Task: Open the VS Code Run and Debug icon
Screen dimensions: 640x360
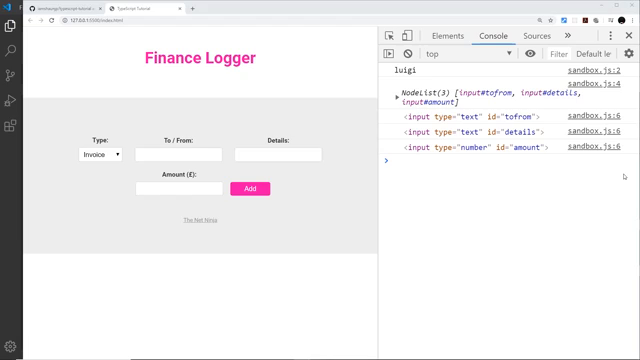Action: click(10, 100)
